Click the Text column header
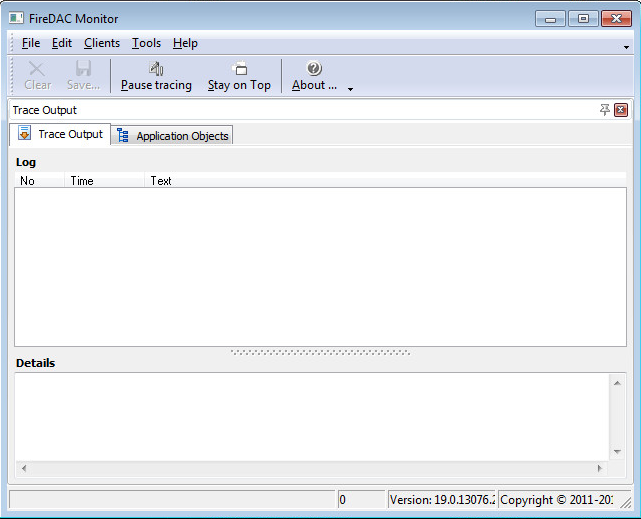 (161, 181)
